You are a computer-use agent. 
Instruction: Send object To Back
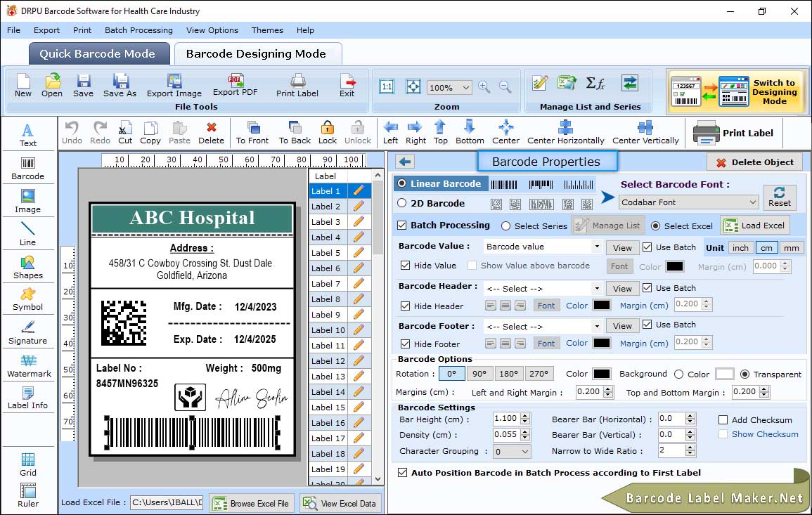tap(295, 133)
